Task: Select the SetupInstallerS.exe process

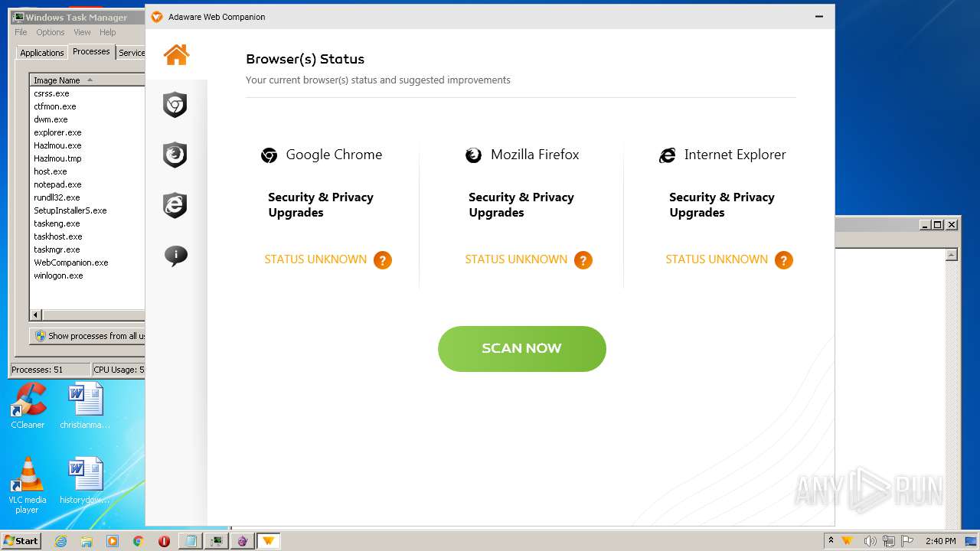Action: pos(70,210)
